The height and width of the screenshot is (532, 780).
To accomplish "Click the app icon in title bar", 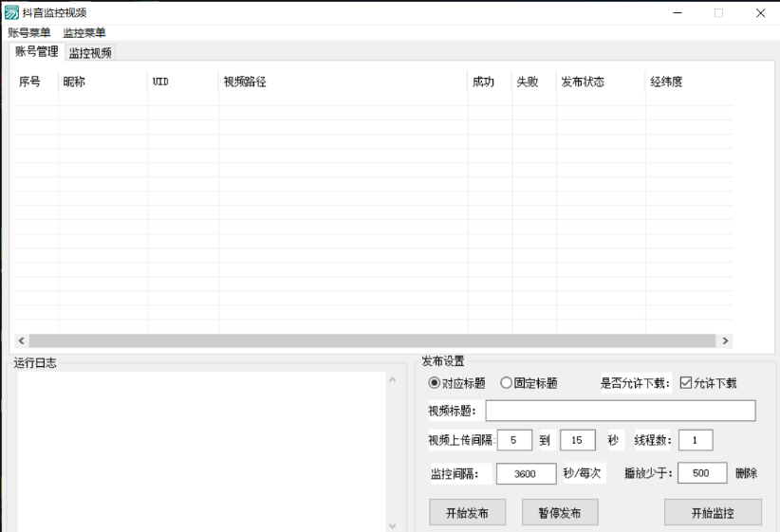I will pyautogui.click(x=11, y=12).
